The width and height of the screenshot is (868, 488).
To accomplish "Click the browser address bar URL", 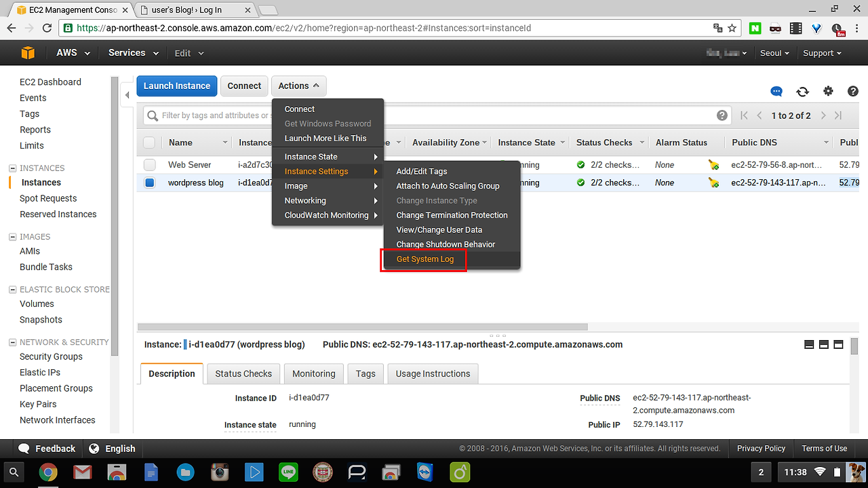I will click(x=304, y=29).
